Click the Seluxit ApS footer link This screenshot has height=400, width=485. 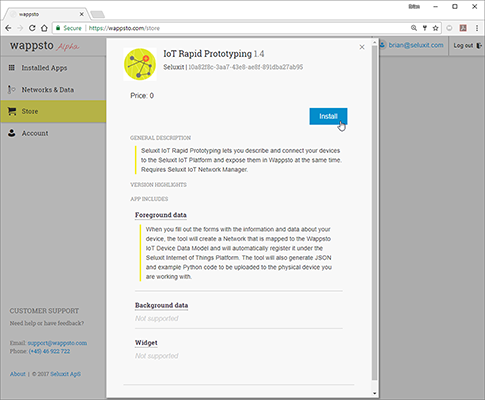tap(65, 374)
